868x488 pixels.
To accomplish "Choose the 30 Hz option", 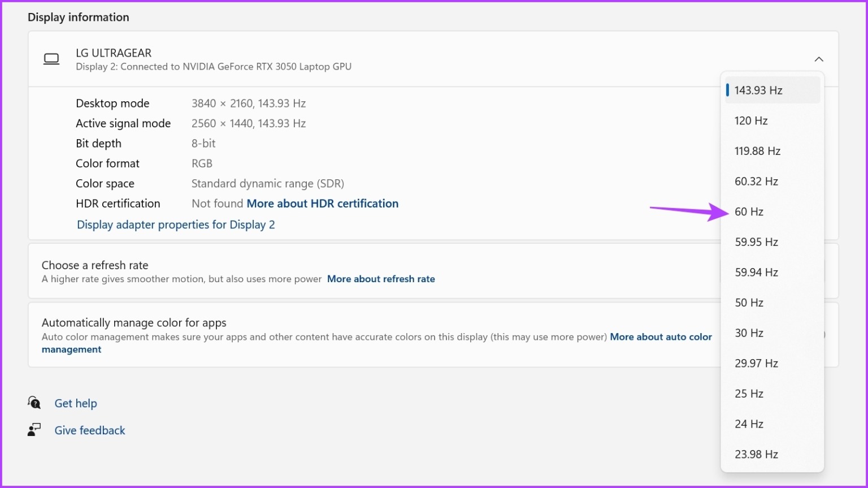I will pyautogui.click(x=749, y=333).
